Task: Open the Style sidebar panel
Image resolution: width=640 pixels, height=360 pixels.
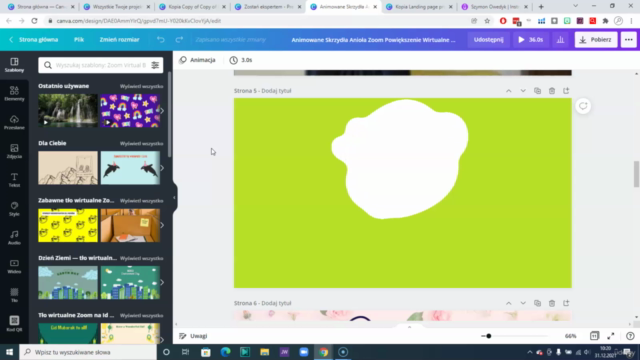Action: 14,209
